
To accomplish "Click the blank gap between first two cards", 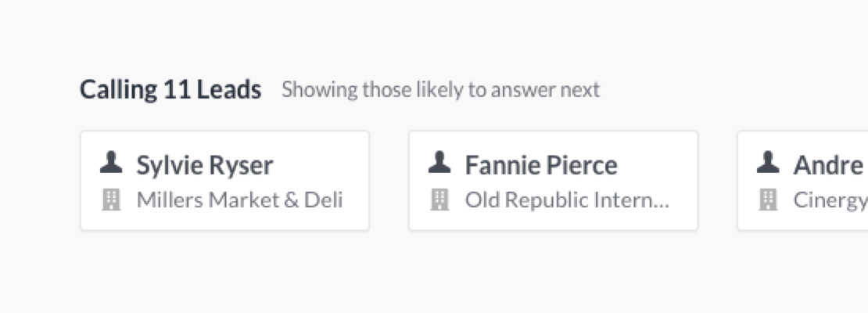I will pyautogui.click(x=389, y=181).
